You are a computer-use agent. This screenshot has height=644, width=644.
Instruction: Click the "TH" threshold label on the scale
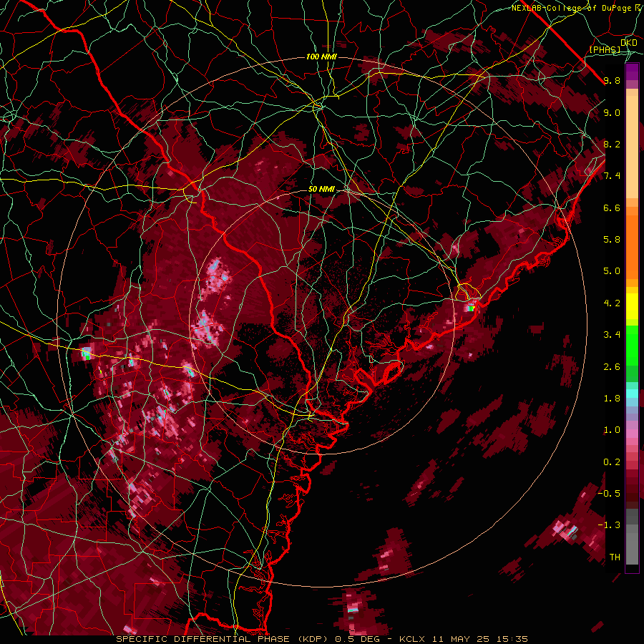pos(615,557)
